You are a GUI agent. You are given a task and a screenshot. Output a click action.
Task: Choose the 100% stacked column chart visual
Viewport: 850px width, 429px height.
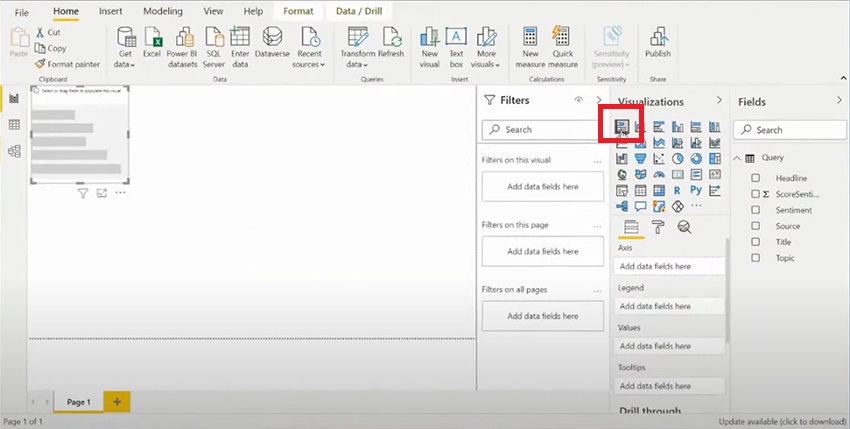pos(715,127)
